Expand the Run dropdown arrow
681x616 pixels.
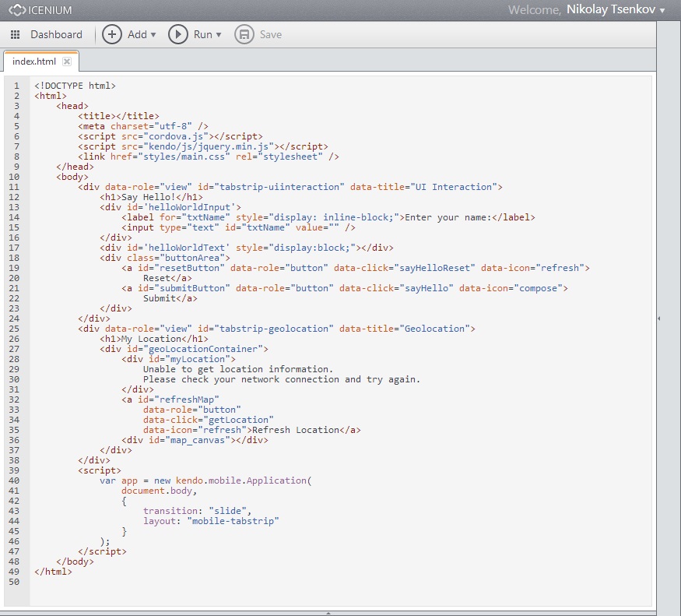tap(219, 35)
